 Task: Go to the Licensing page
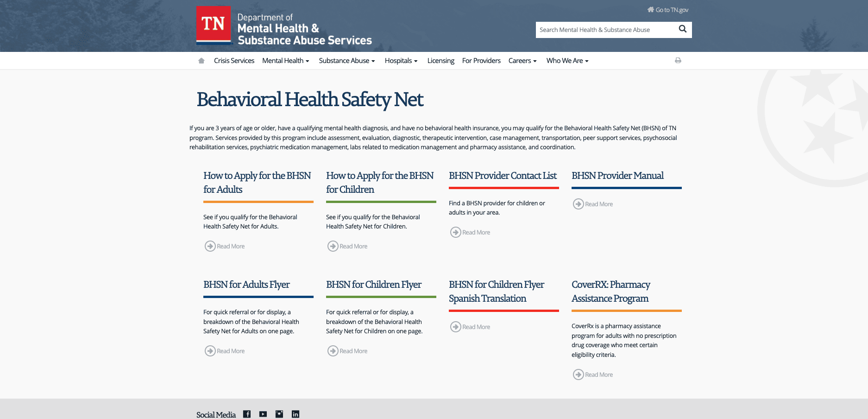[x=440, y=61]
